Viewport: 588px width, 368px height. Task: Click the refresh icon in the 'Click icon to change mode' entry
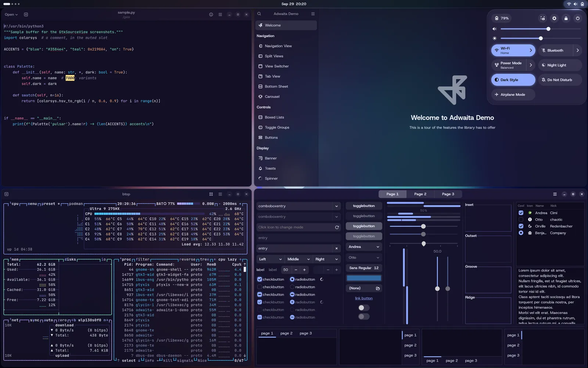[x=337, y=227]
